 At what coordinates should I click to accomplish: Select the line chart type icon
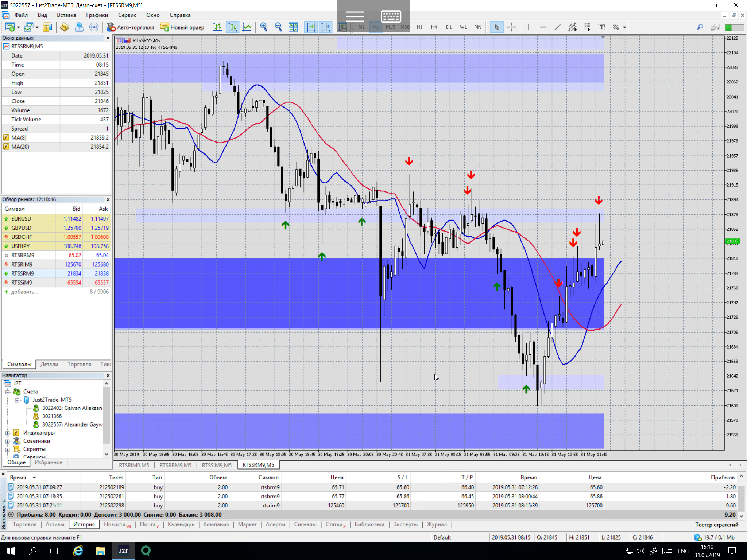tap(247, 27)
